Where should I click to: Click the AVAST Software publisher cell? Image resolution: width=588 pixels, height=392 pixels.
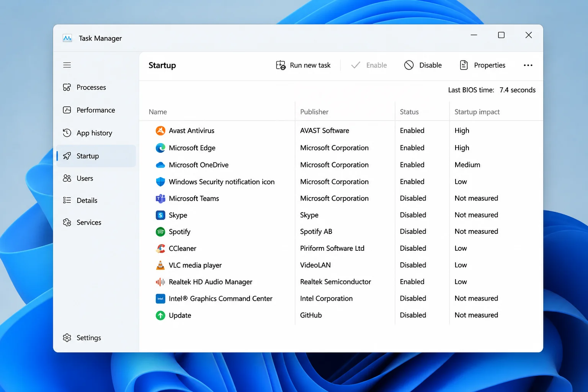click(x=325, y=131)
